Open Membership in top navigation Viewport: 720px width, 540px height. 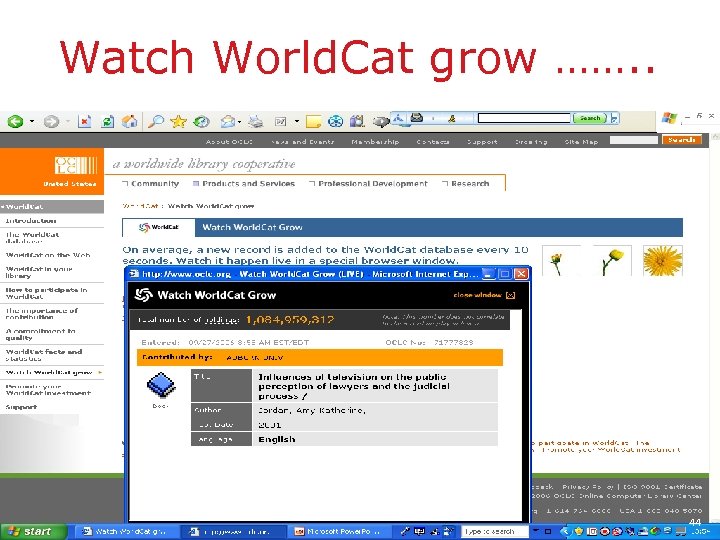pyautogui.click(x=375, y=141)
